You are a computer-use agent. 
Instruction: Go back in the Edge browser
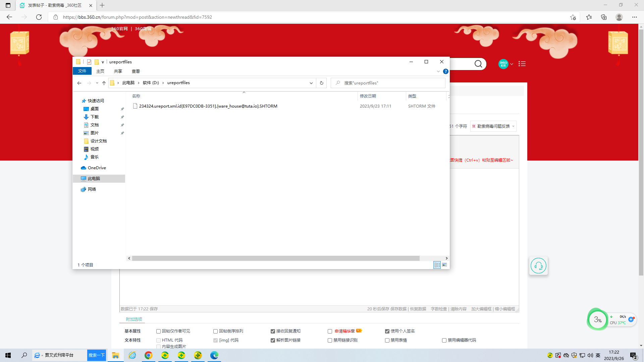pyautogui.click(x=9, y=17)
